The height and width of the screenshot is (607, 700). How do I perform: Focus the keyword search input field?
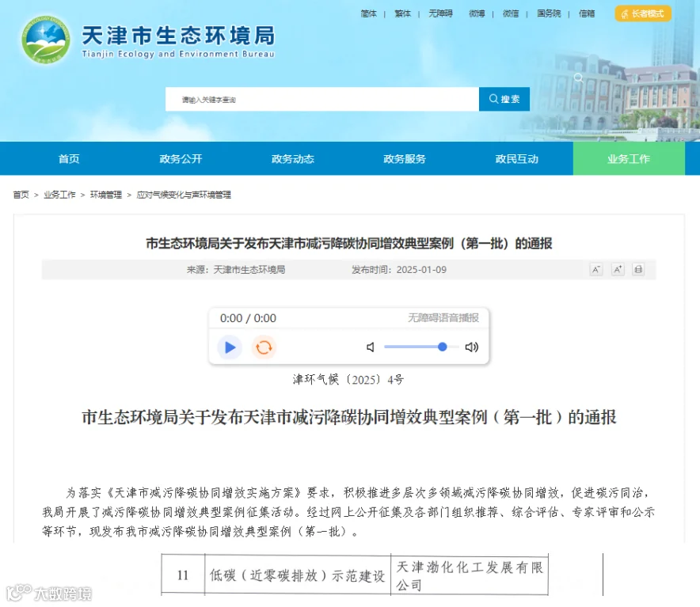click(322, 99)
